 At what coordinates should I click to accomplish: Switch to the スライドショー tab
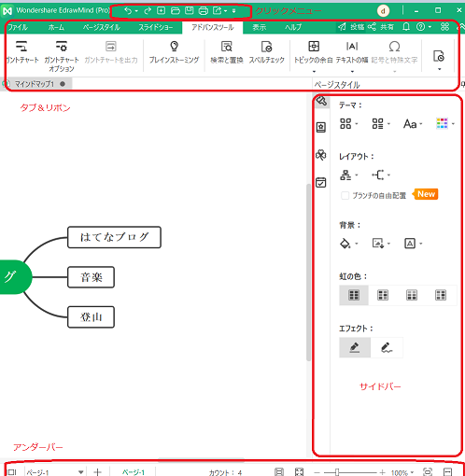coord(156,27)
